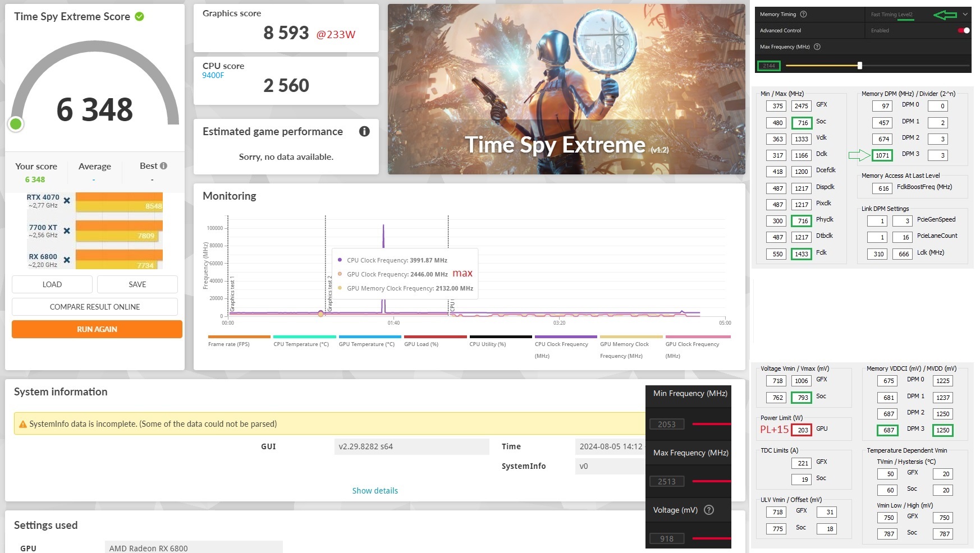
Task: Click the FclkBoostFreq 616 field
Action: click(x=883, y=188)
